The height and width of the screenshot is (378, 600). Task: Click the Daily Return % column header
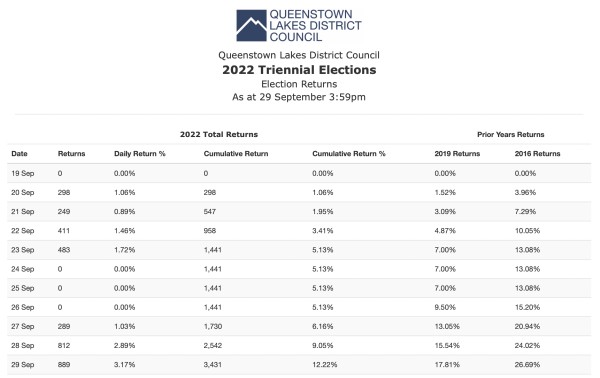click(x=140, y=154)
